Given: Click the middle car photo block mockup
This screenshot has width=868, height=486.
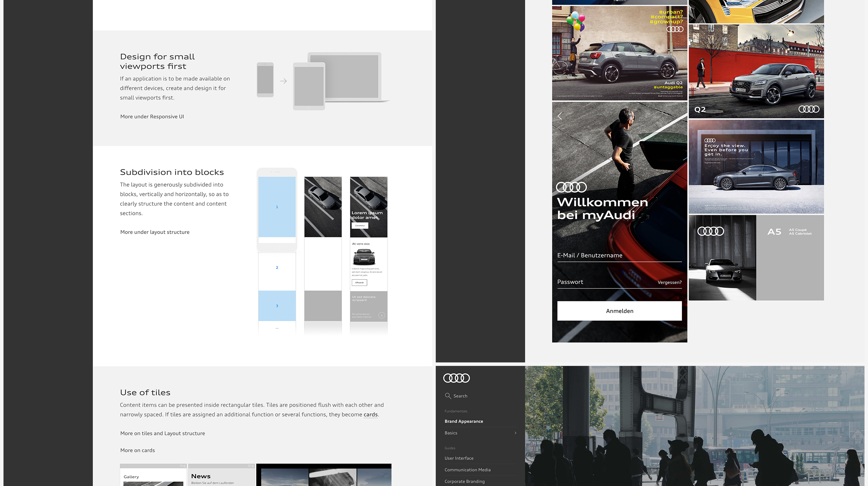Looking at the screenshot, I should pyautogui.click(x=323, y=207).
